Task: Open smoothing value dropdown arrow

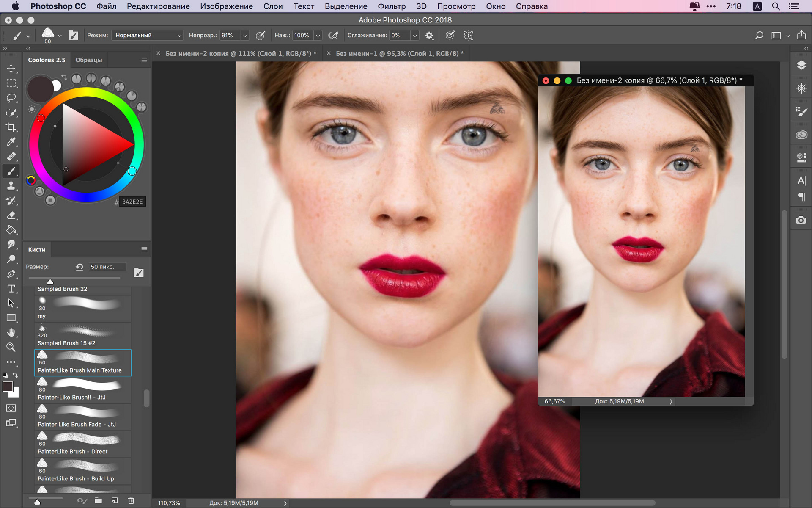Action: (415, 36)
